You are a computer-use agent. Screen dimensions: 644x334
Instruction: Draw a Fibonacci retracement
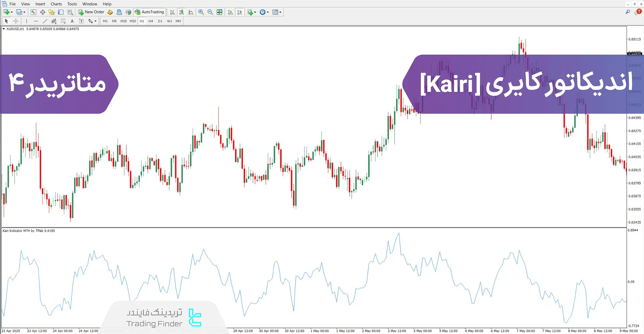(63, 21)
